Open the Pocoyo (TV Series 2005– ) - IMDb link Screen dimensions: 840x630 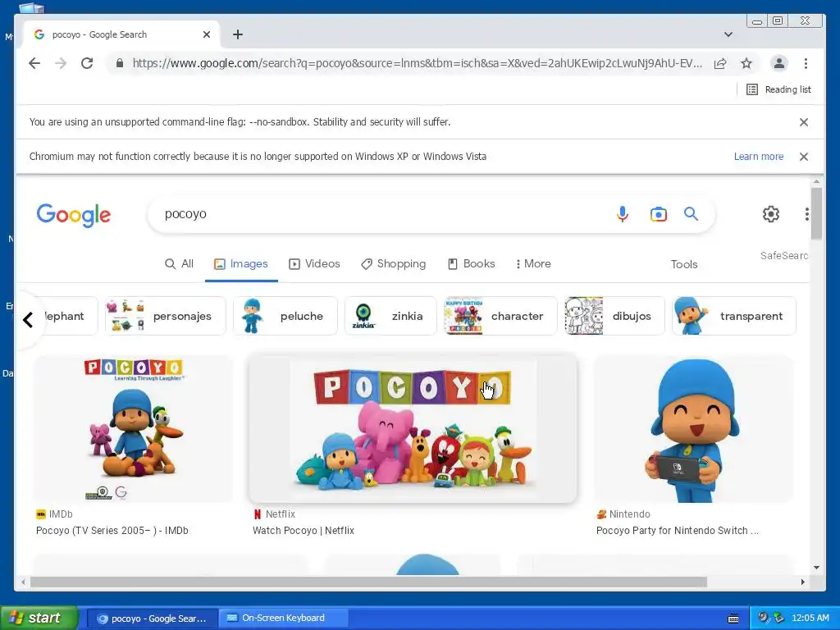click(x=112, y=531)
